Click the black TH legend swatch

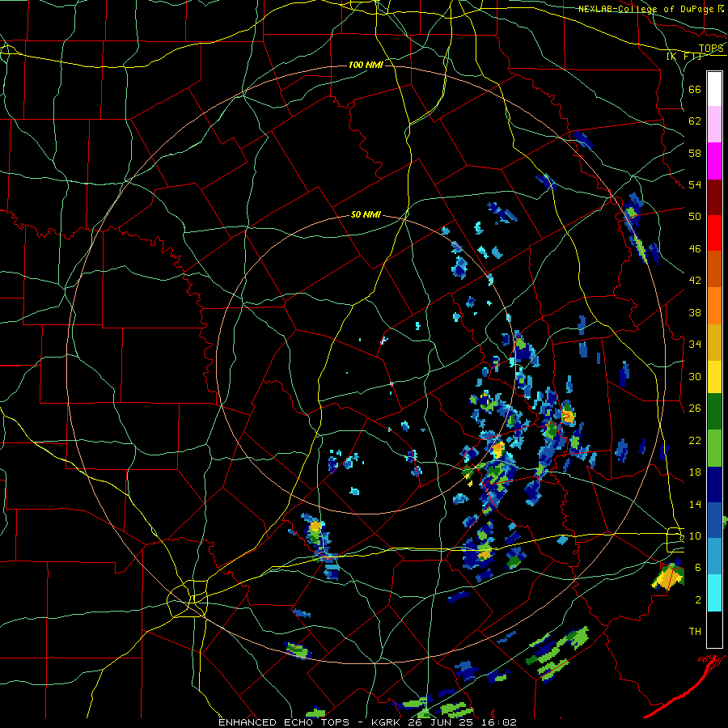coord(714,629)
